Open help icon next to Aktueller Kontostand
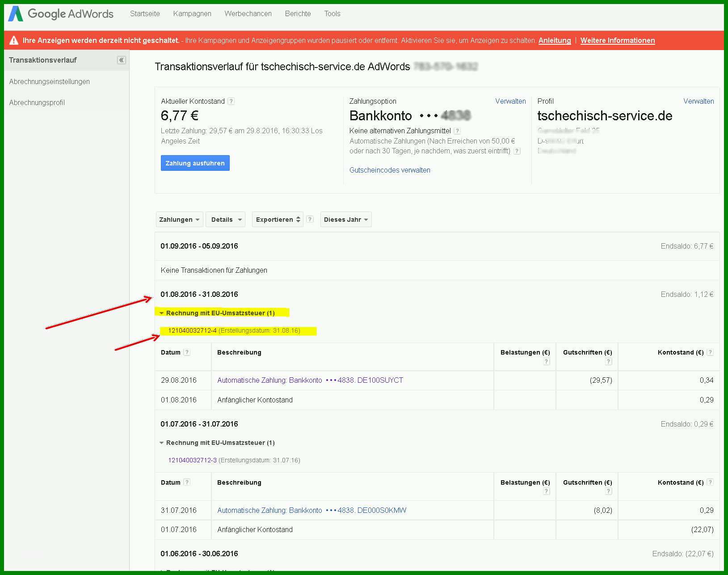This screenshot has width=728, height=575. click(231, 101)
